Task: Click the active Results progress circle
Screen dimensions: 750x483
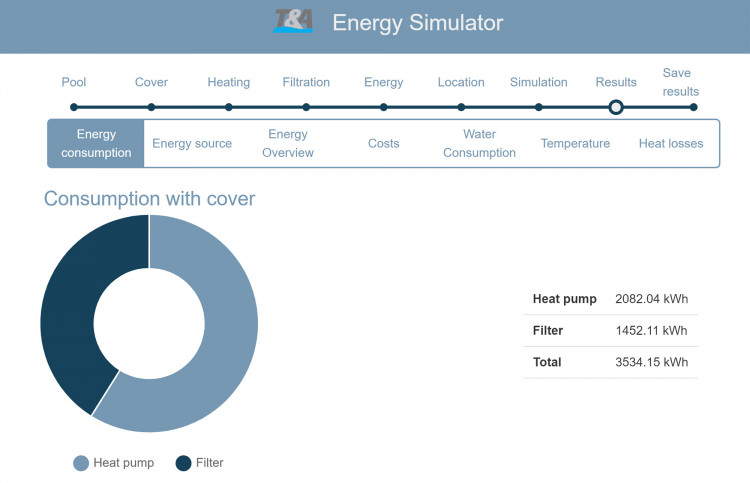Action: [x=616, y=107]
